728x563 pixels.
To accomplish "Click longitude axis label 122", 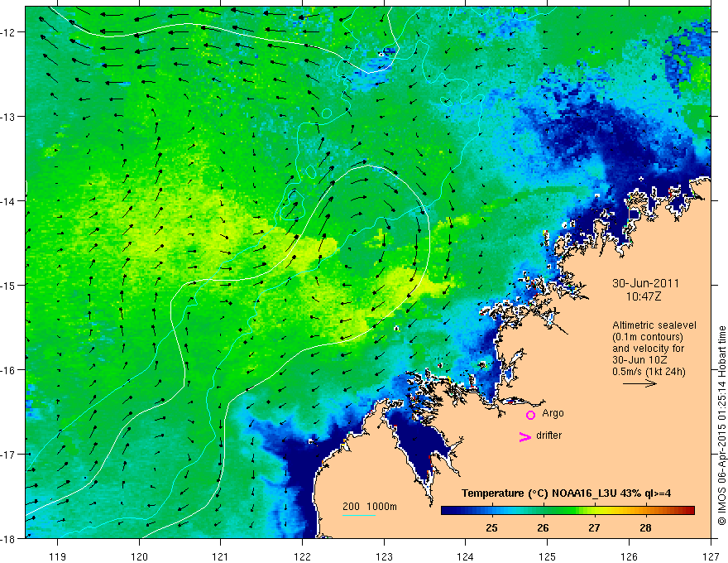I will [x=302, y=556].
